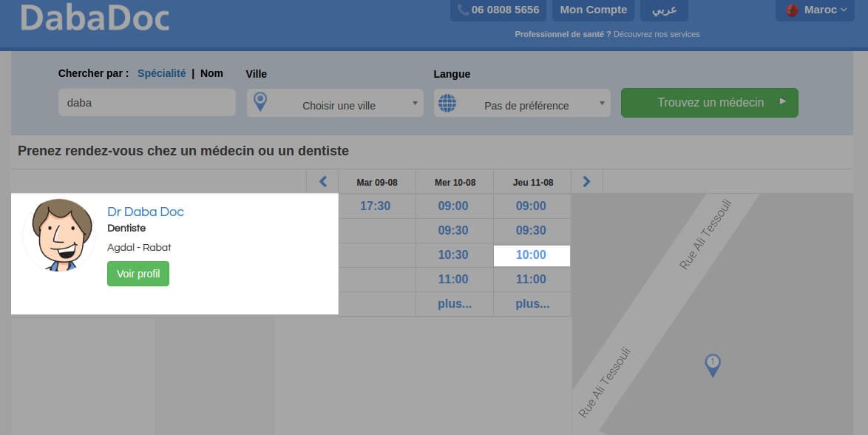The width and height of the screenshot is (868, 435).
Task: Click the Mar 09-08 column header
Action: pyautogui.click(x=377, y=182)
